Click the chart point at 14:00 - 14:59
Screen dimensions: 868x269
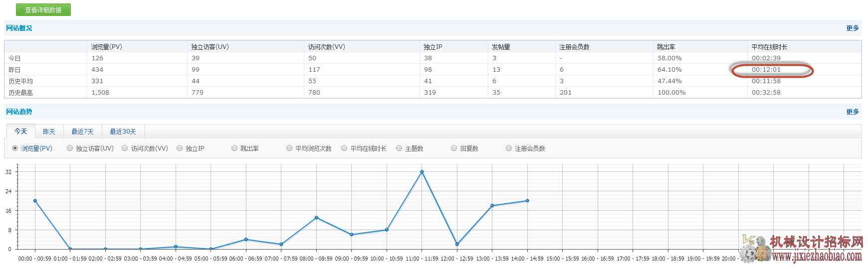coord(527,201)
